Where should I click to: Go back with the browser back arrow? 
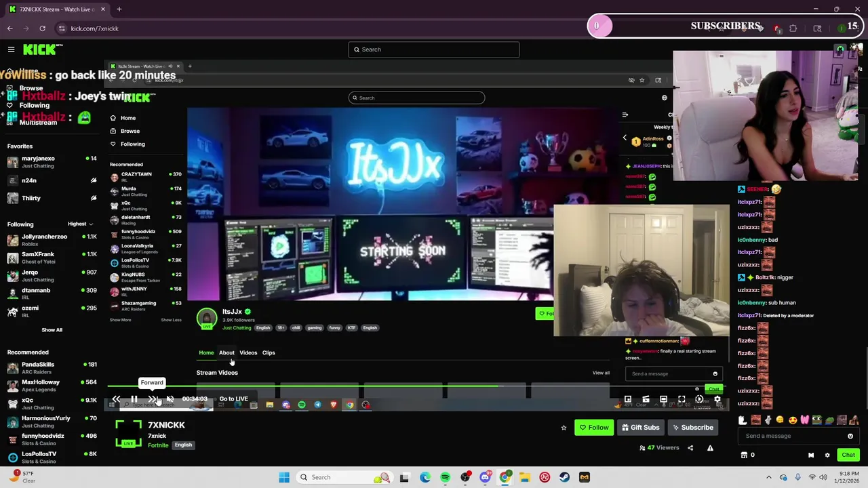pyautogui.click(x=10, y=28)
